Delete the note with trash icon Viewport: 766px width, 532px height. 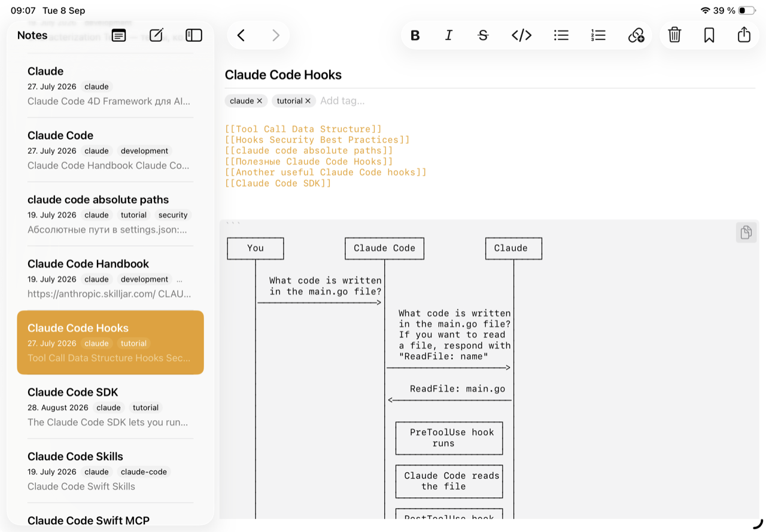point(674,35)
